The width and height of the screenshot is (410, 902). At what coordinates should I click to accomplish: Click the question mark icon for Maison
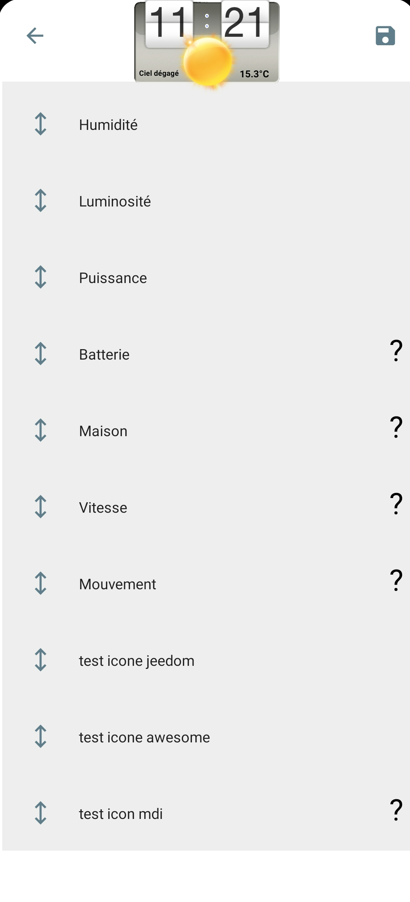point(396,427)
